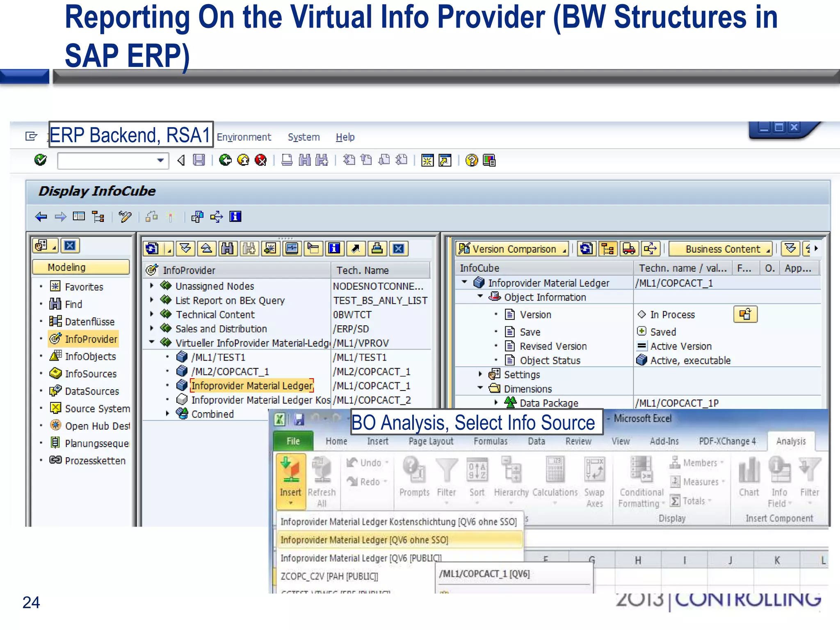Click the refresh icon in InfoProvider tree toolbar
Image resolution: width=840 pixels, height=630 pixels.
(152, 249)
